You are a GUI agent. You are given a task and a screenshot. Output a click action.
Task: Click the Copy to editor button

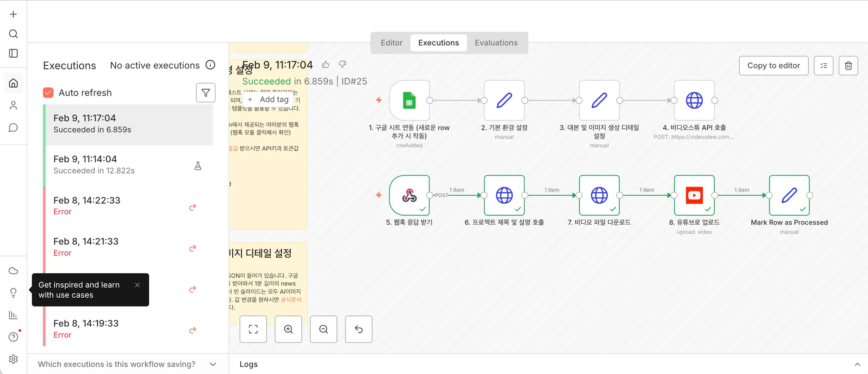(773, 66)
